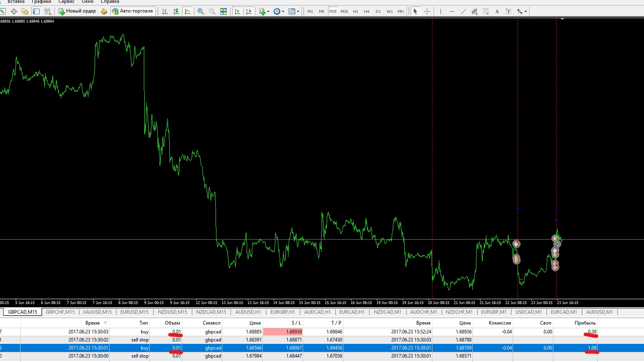This screenshot has height=362, width=644.
Task: Select the Fibonacci retracement tool
Action: 486,11
